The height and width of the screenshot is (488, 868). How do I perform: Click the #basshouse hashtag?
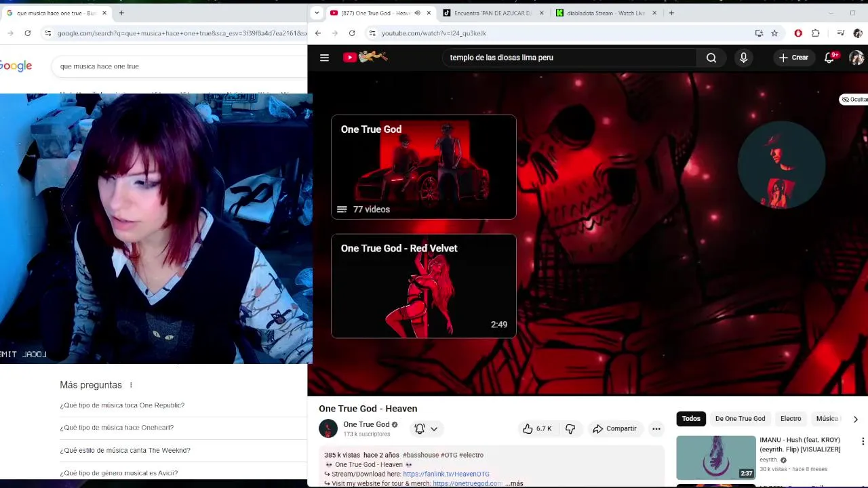(420, 455)
